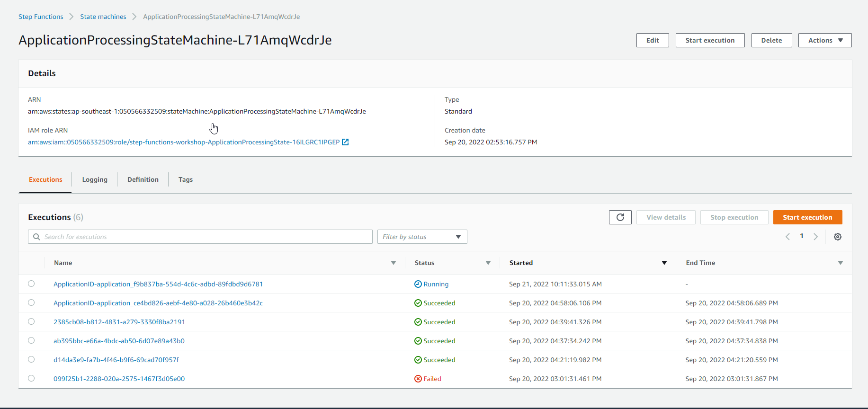
Task: Select radio for ab395bbc execution
Action: 31,340
